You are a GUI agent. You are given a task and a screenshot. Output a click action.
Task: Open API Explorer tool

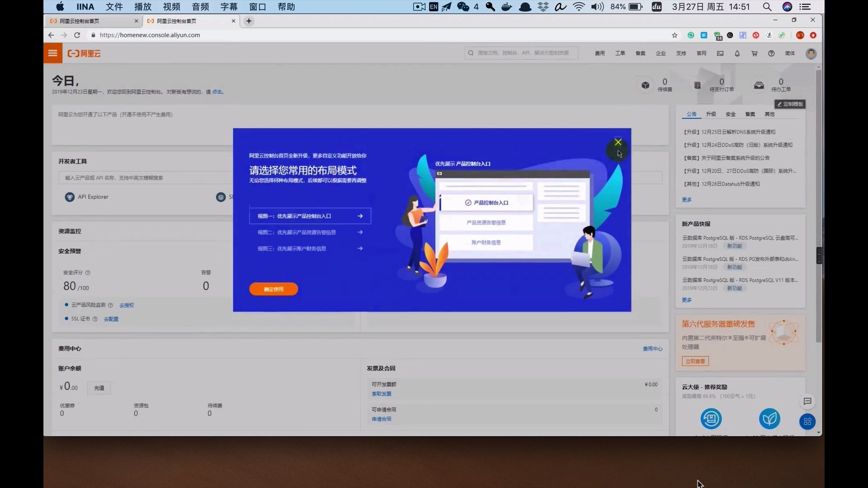pyautogui.click(x=87, y=197)
